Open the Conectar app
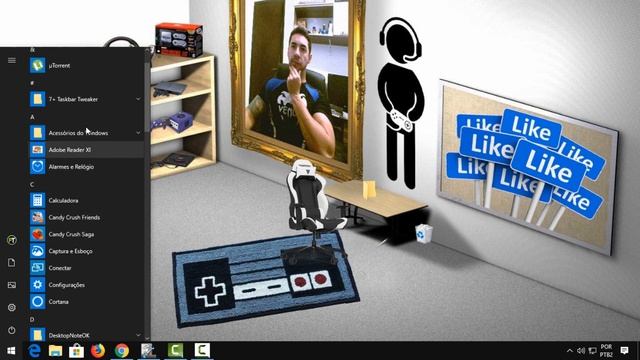 click(x=86, y=268)
